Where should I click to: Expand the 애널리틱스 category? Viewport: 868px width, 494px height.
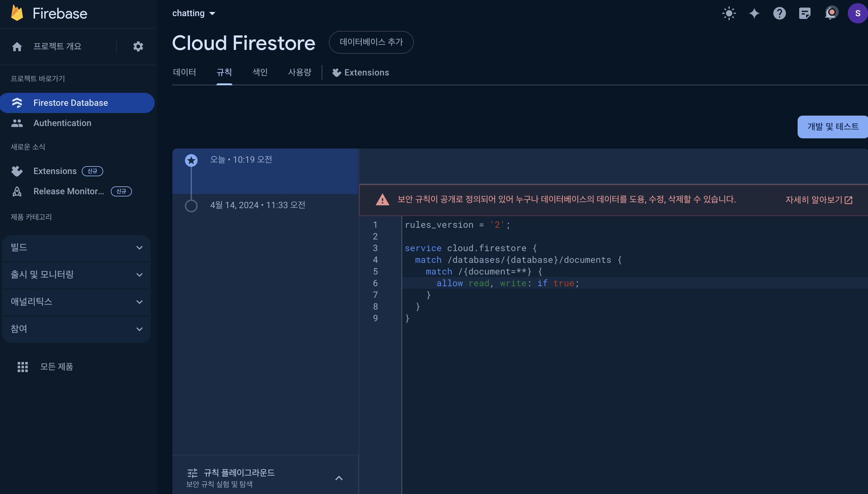click(76, 302)
